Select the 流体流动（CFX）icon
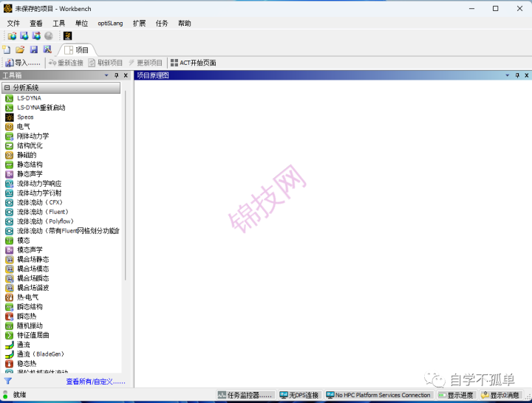532x403 pixels. click(9, 203)
